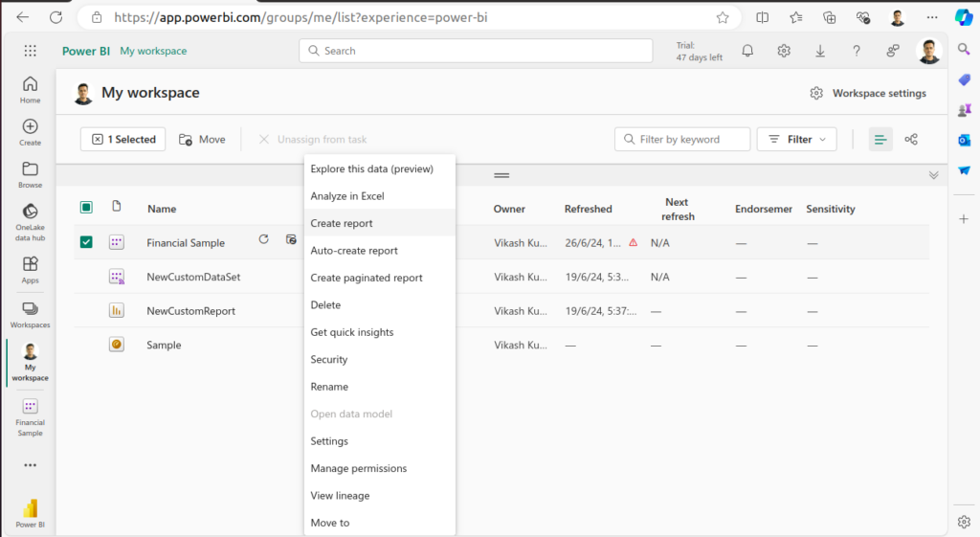980x537 pixels.
Task: Open Workspaces panel from sidebar
Action: coord(30,313)
